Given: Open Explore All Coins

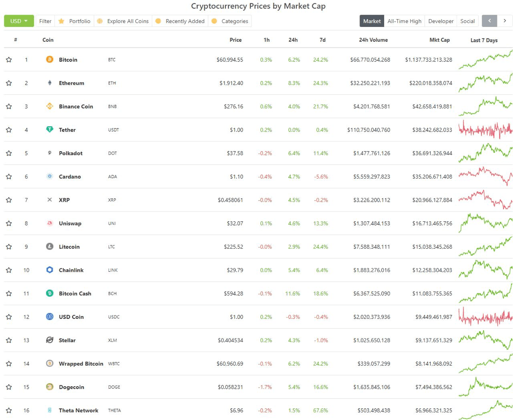Looking at the screenshot, I should (x=123, y=21).
